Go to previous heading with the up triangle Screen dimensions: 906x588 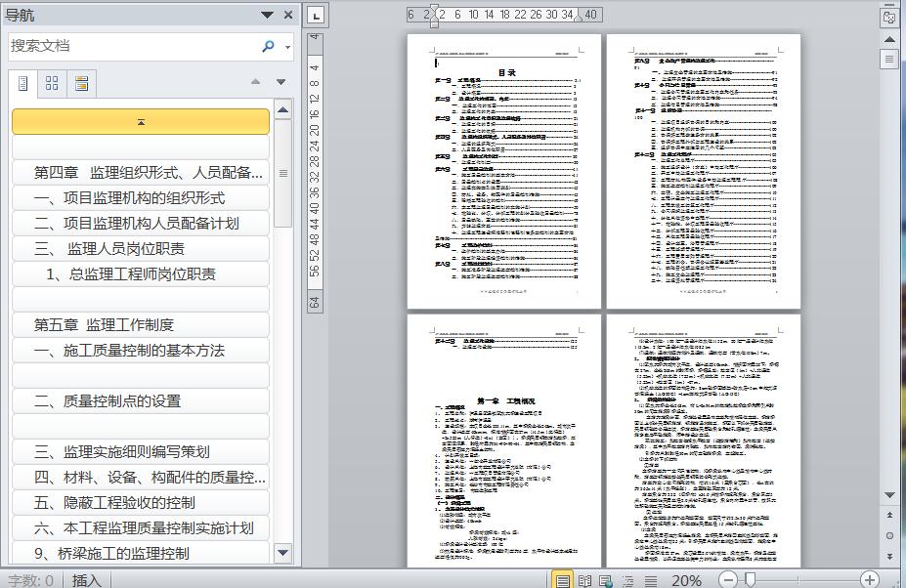255,82
